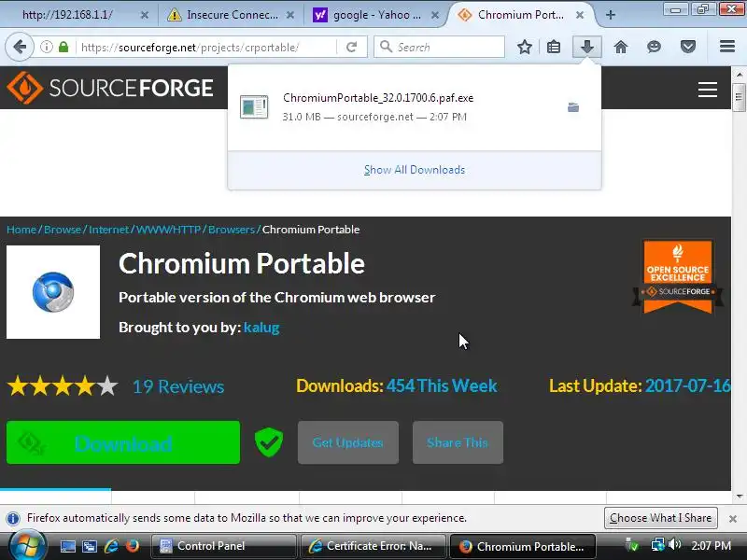Click the green shield checkmark icon

point(269,441)
